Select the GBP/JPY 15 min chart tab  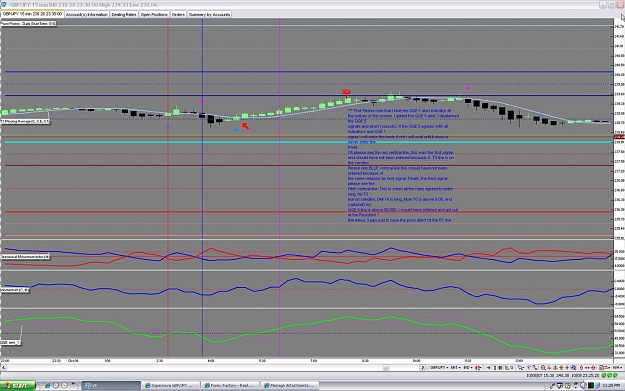coord(32,14)
